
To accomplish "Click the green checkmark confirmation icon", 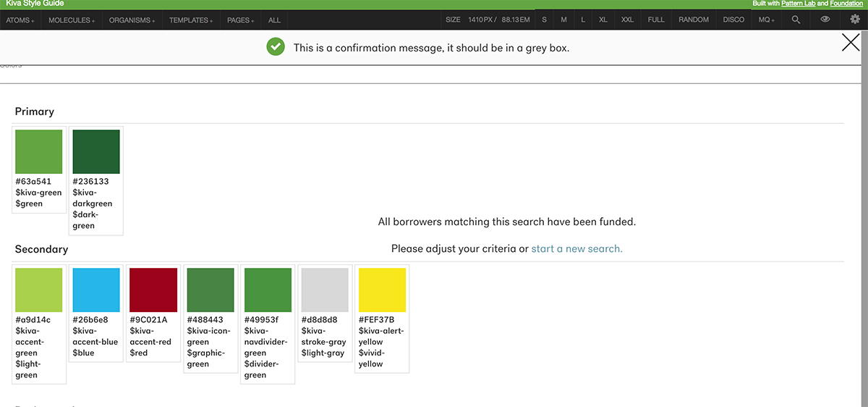I will [x=275, y=47].
